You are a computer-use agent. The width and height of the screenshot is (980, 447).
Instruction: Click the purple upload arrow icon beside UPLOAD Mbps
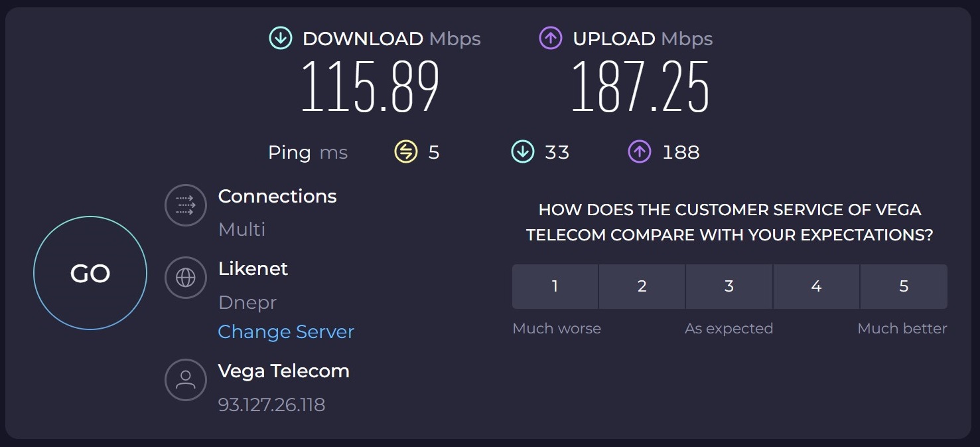pos(551,39)
